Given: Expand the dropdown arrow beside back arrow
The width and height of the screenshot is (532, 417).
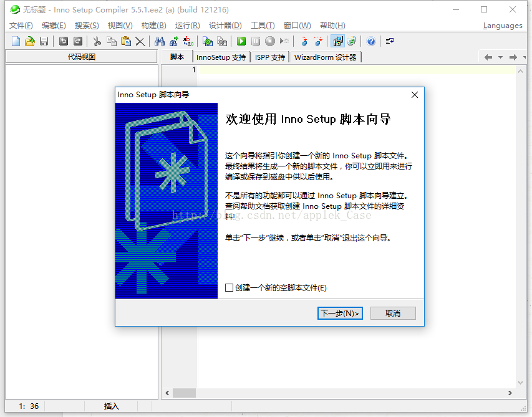Looking at the screenshot, I should point(500,57).
